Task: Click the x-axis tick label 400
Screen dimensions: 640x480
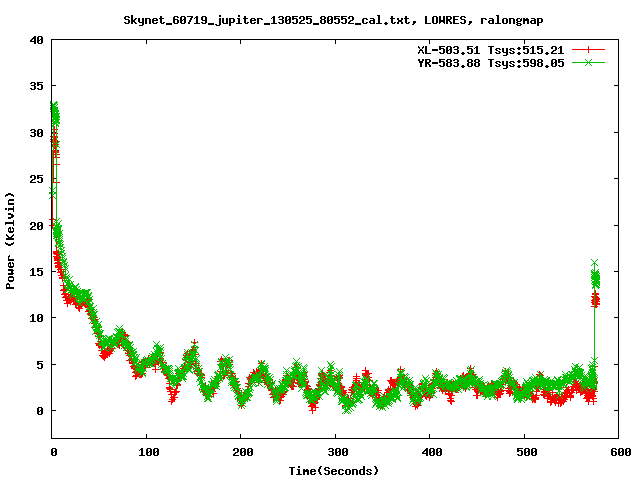Action: click(432, 452)
